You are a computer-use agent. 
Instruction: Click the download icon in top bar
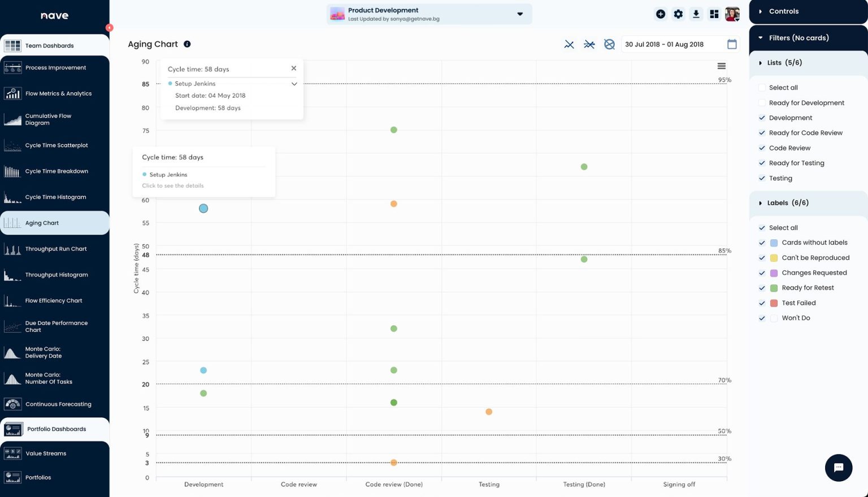(696, 14)
